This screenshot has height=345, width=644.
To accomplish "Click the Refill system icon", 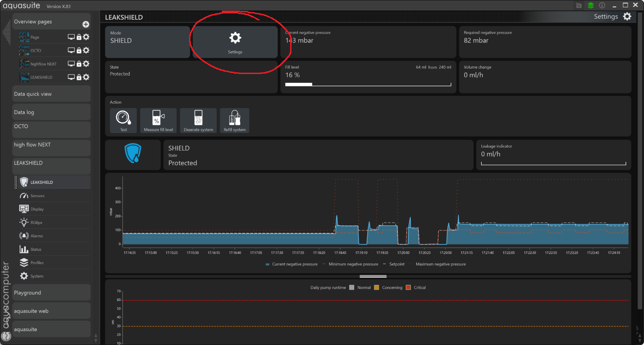I will (x=234, y=120).
